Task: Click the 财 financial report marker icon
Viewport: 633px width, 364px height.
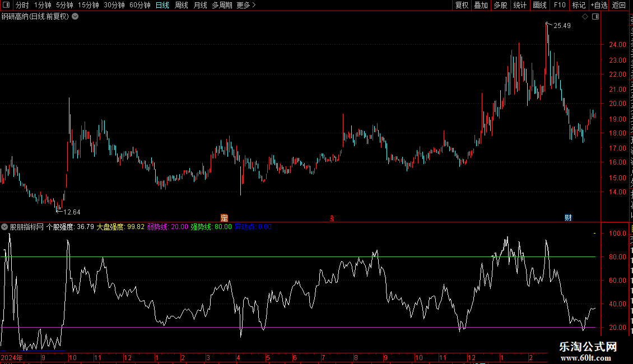Action: [x=568, y=218]
